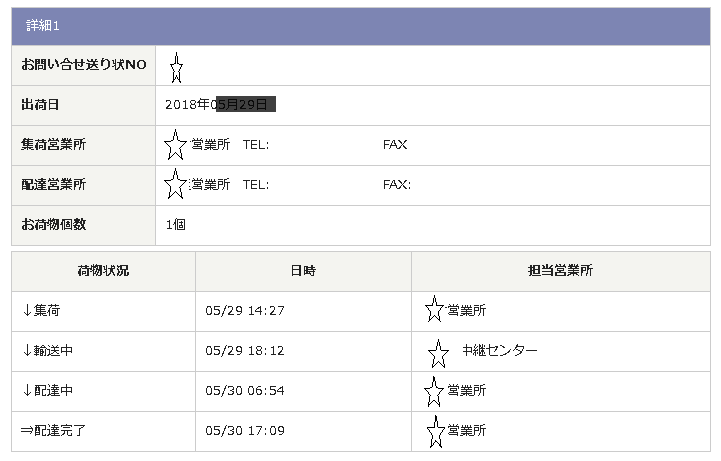Click the 中継センター text
This screenshot has height=461, width=721.
tap(500, 351)
